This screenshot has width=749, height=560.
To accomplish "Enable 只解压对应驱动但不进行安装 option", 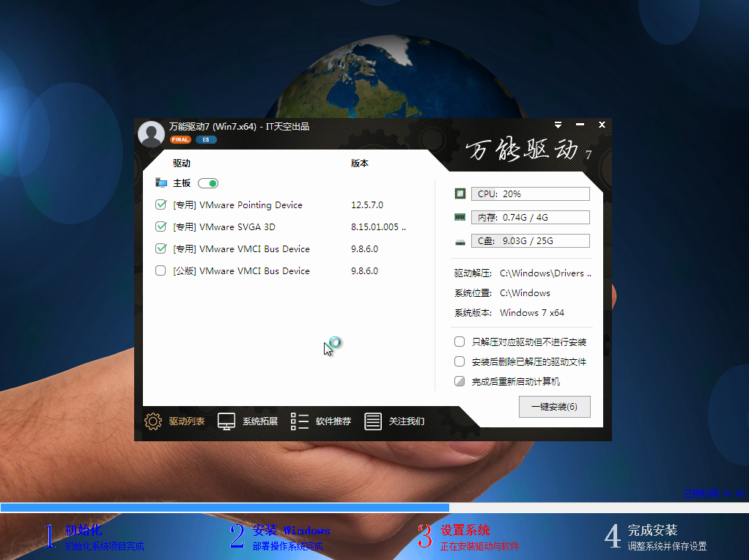I will tap(460, 342).
